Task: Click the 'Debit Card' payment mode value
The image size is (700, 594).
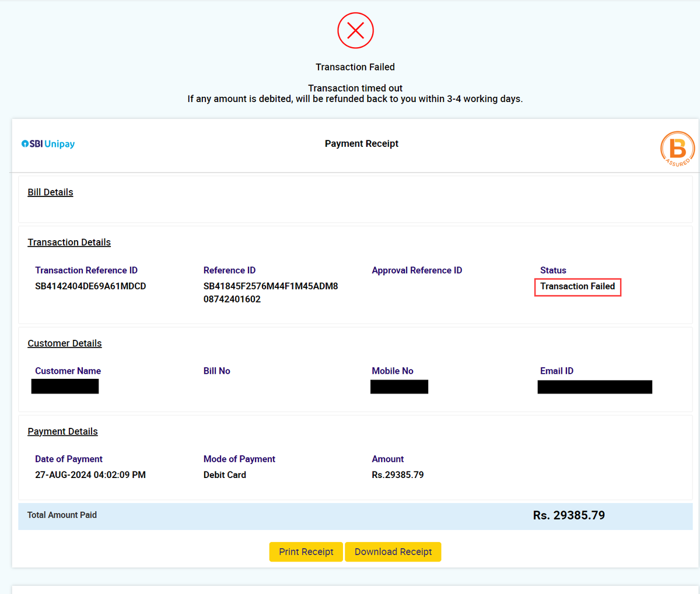Action: (225, 475)
